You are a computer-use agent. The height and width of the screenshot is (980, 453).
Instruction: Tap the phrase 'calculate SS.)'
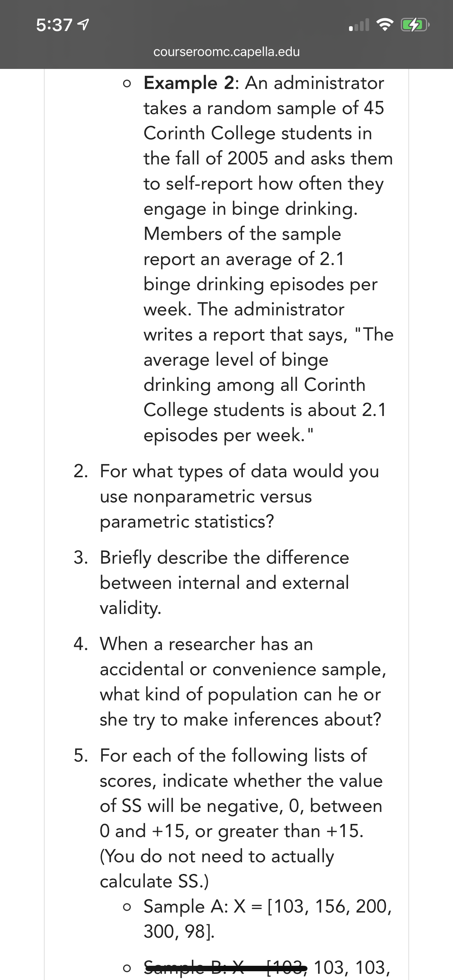(x=154, y=881)
